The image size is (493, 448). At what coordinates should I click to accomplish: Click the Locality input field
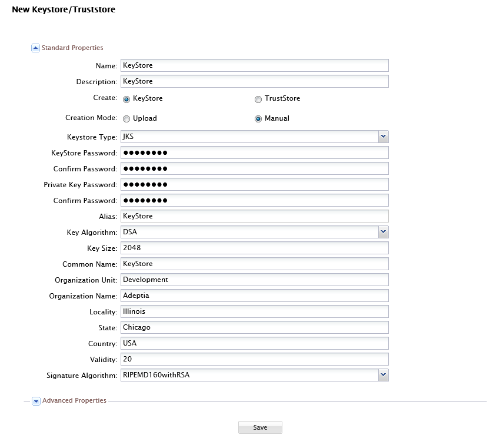pos(254,311)
